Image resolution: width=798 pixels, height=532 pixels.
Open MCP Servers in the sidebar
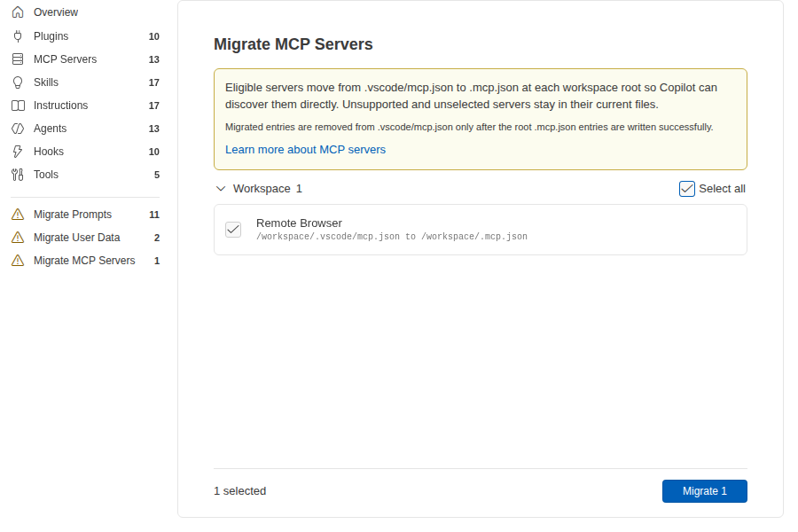pos(85,59)
